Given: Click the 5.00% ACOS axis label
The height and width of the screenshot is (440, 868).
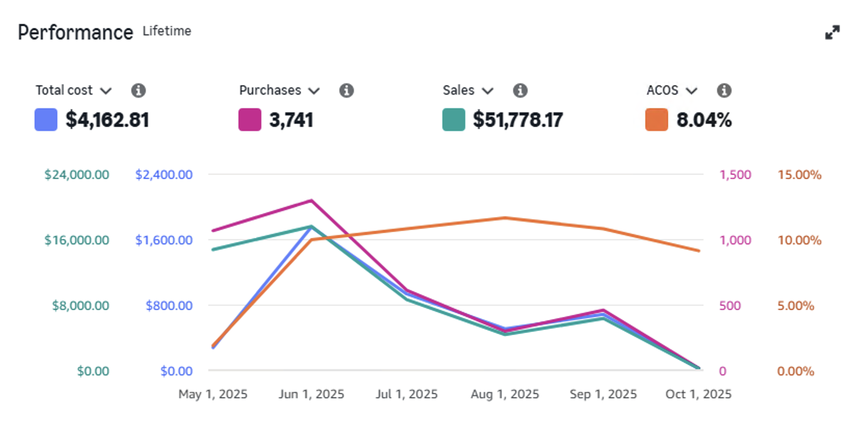Looking at the screenshot, I should pos(796,306).
